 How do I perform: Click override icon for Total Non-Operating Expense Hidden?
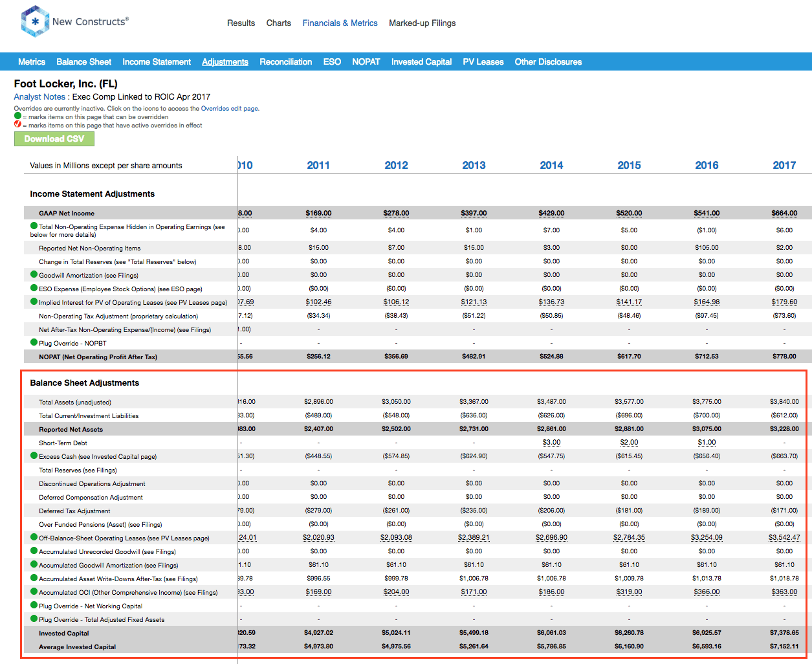(34, 226)
